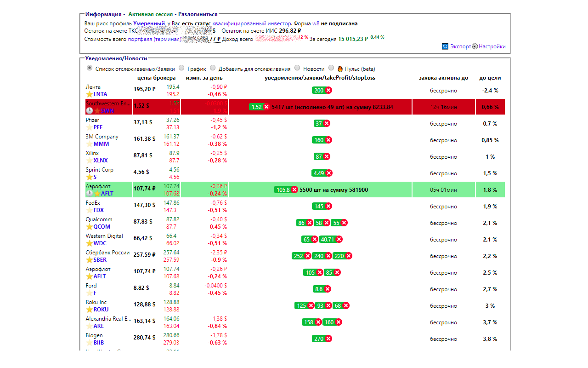Open the портфеля (терминал) link
Screen dimensions: 588x368
154,39
